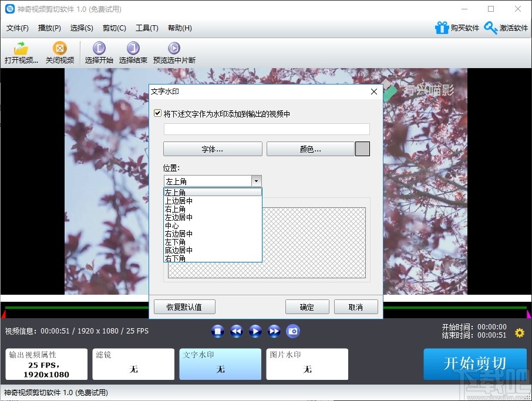Select 中心 in the position list
This screenshot has height=401, width=532.
pos(213,225)
